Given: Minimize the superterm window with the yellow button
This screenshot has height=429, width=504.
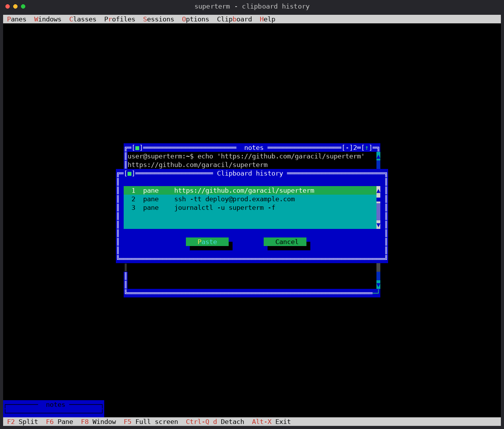Looking at the screenshot, I should click(x=15, y=6).
